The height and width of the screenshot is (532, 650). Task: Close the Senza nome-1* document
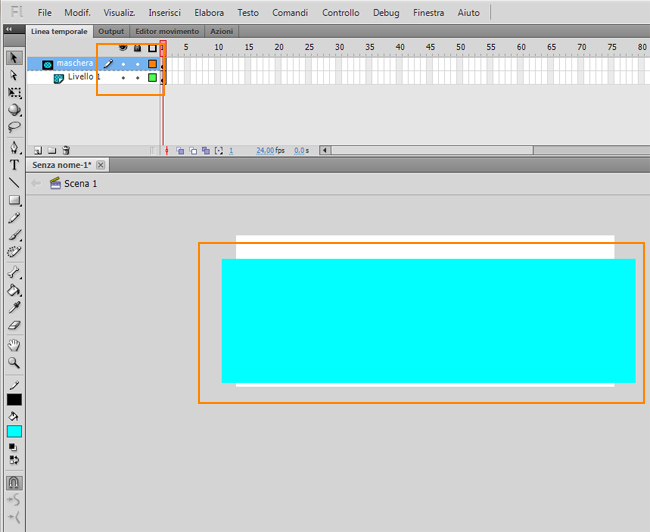click(100, 165)
